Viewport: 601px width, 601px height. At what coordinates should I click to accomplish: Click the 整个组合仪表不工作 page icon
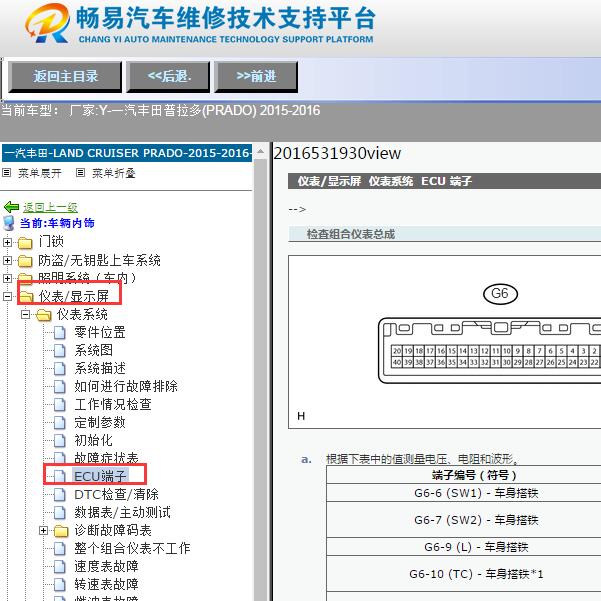click(x=59, y=549)
